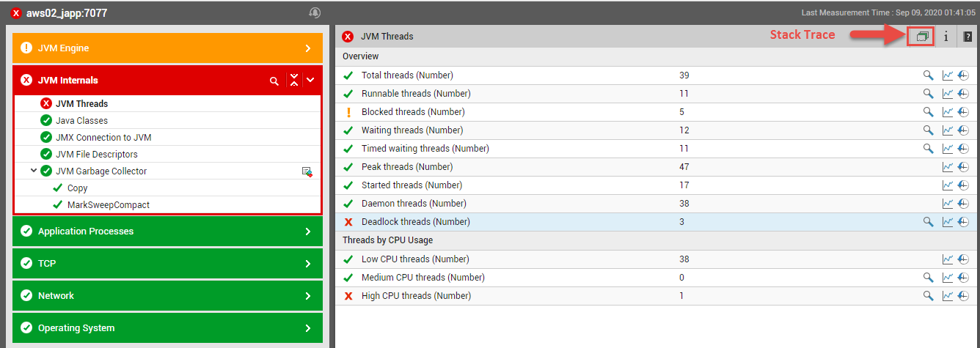Open detailed diagnosis magnifier for Deadlock threads
980x348 pixels.
[928, 222]
